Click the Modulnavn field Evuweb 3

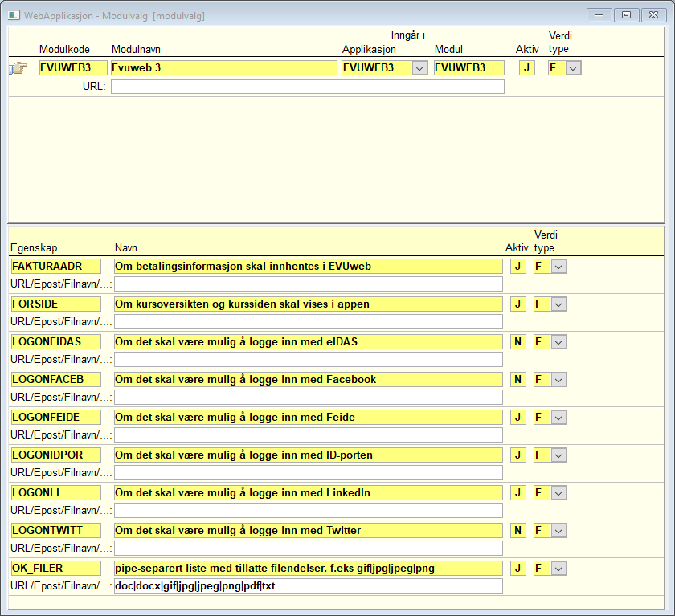224,68
